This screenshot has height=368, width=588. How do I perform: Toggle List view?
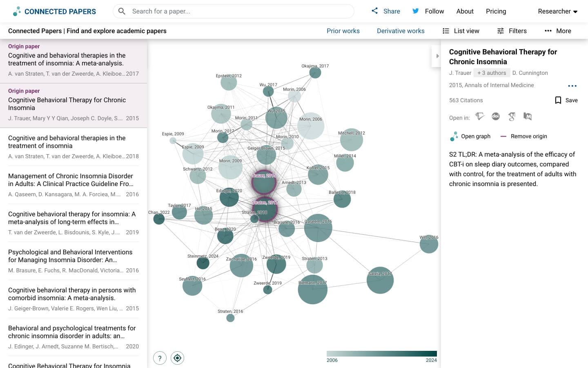[x=461, y=31]
